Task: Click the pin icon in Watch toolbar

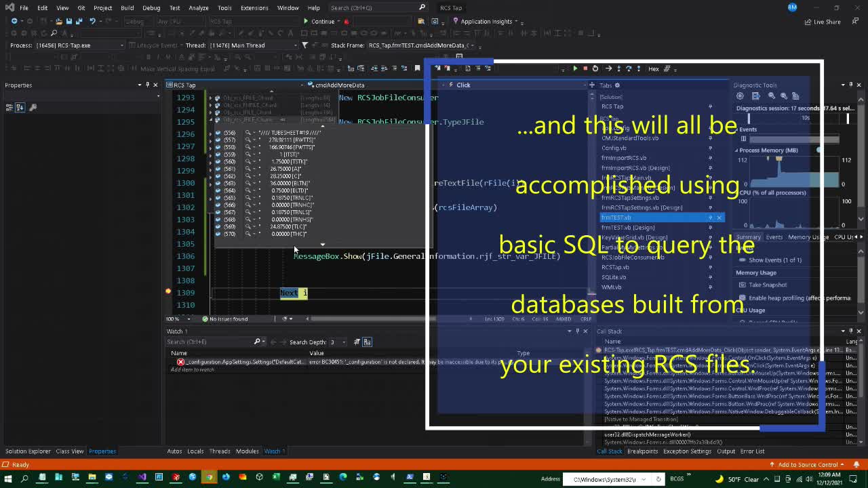Action: 357,342
